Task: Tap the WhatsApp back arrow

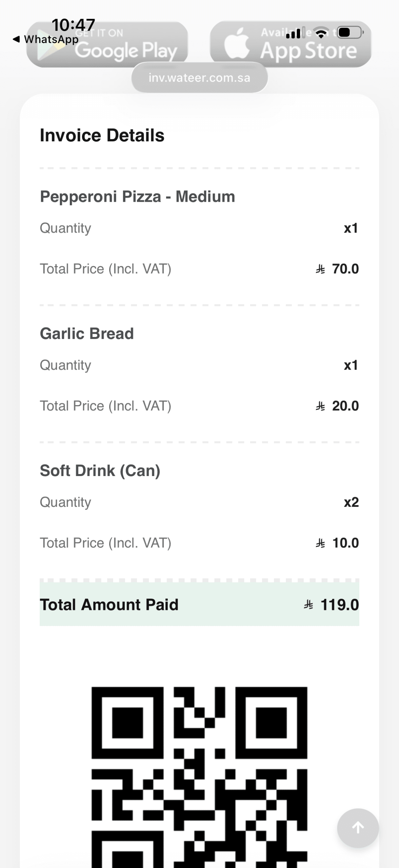Action: click(x=16, y=39)
